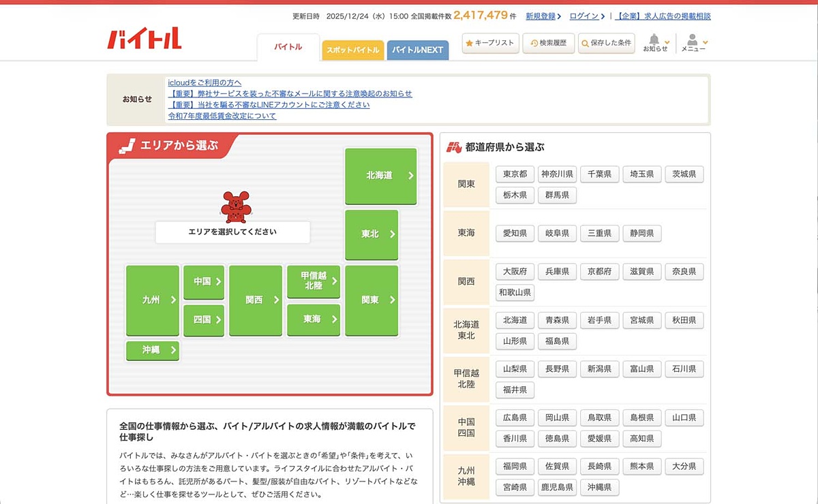Choose 神奈川県 prefecture button
The width and height of the screenshot is (818, 504).
click(x=557, y=174)
